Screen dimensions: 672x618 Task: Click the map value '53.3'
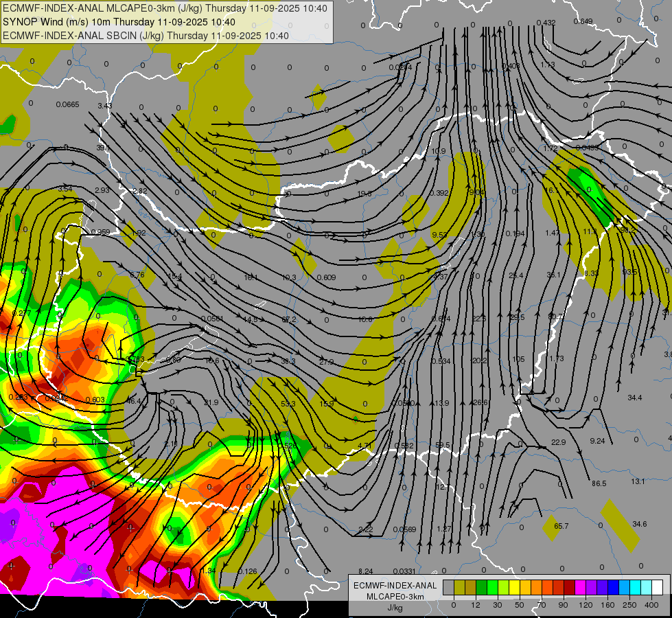pyautogui.click(x=288, y=404)
